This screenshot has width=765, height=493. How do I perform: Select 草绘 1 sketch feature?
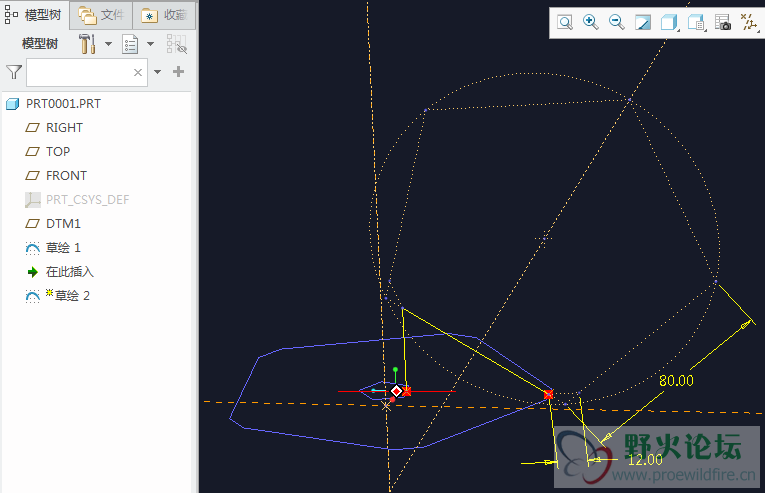click(x=63, y=247)
